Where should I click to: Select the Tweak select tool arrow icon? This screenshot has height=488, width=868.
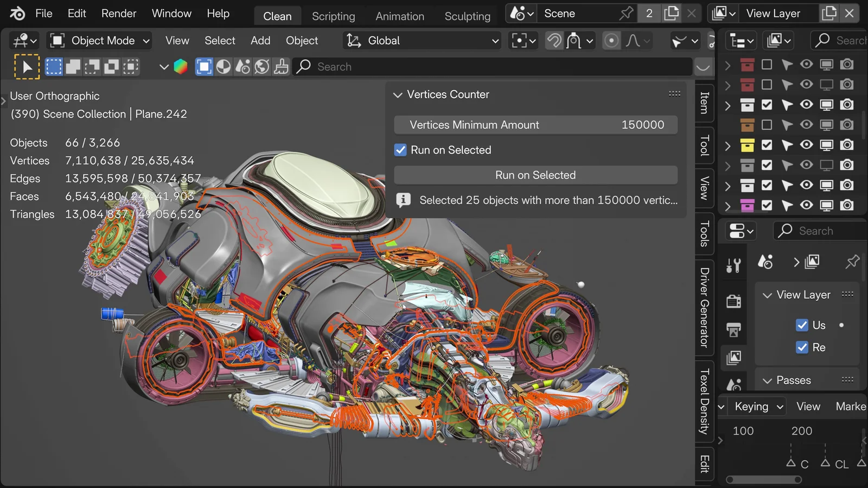[x=27, y=67]
